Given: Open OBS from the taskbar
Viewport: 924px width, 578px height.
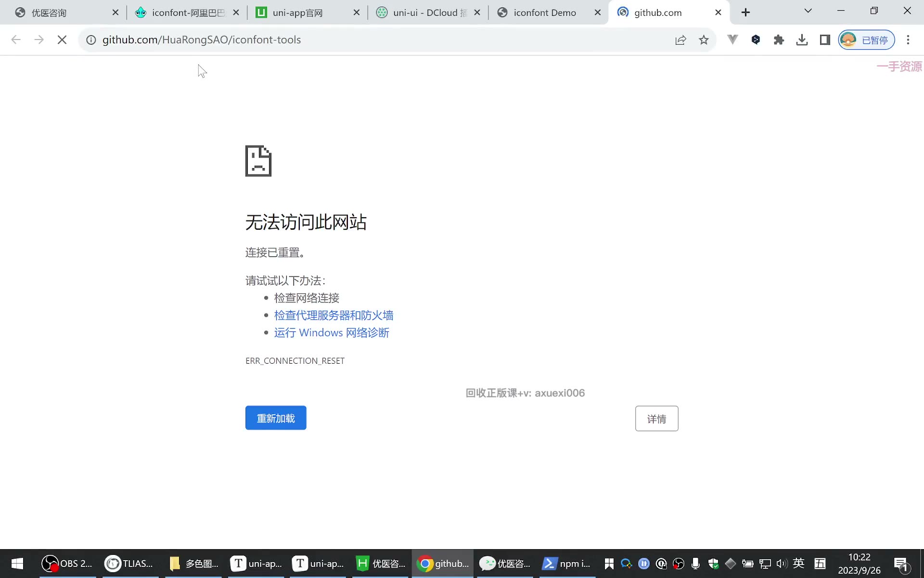Looking at the screenshot, I should (x=67, y=564).
